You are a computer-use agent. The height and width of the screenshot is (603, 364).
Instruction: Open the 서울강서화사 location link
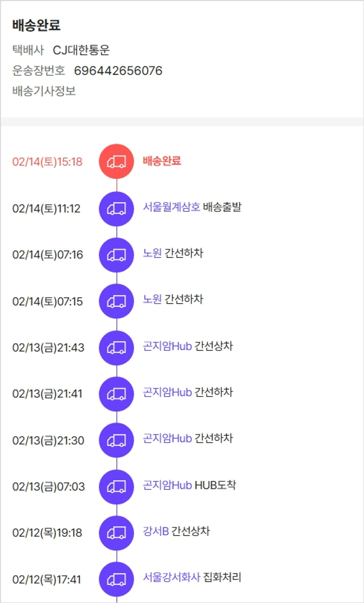(x=171, y=577)
